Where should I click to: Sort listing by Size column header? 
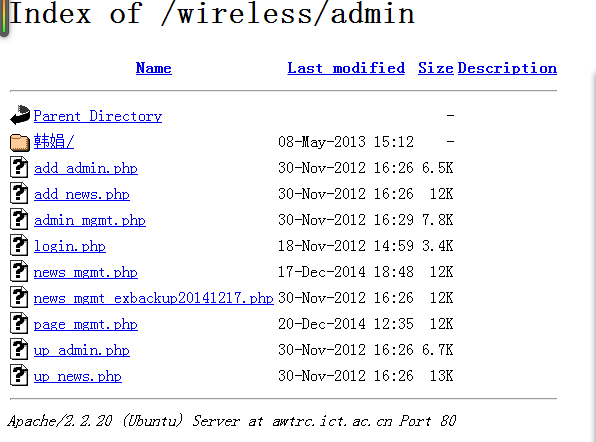(x=436, y=68)
